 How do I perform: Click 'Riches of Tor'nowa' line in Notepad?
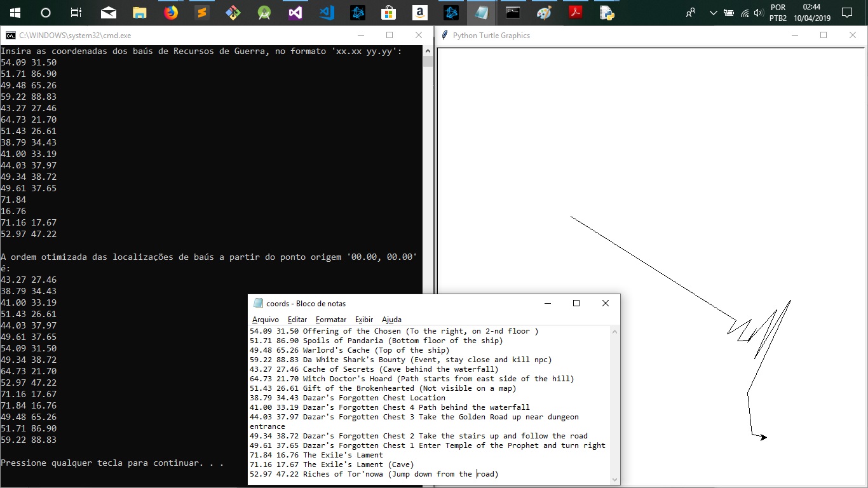[x=374, y=474]
